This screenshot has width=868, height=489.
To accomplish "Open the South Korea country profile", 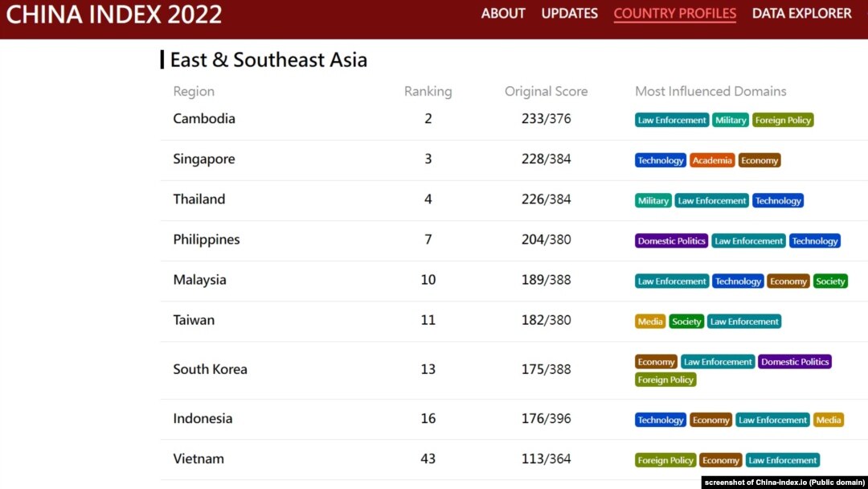I will (210, 369).
